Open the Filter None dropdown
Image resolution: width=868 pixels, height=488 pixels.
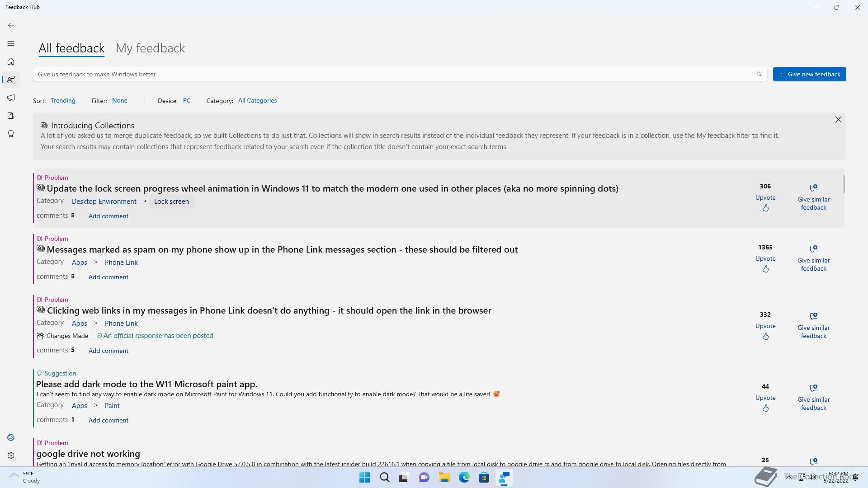point(119,100)
